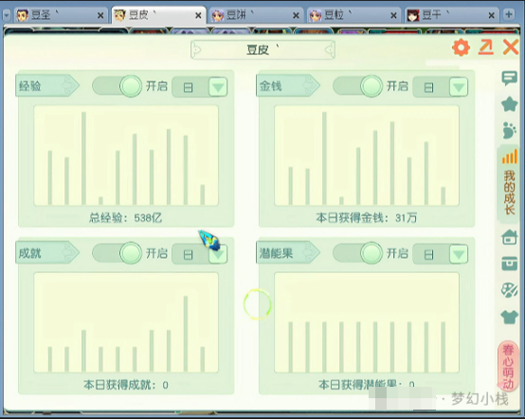525x420 pixels.
Task: Open the star sidebar icon
Action: coord(509,104)
